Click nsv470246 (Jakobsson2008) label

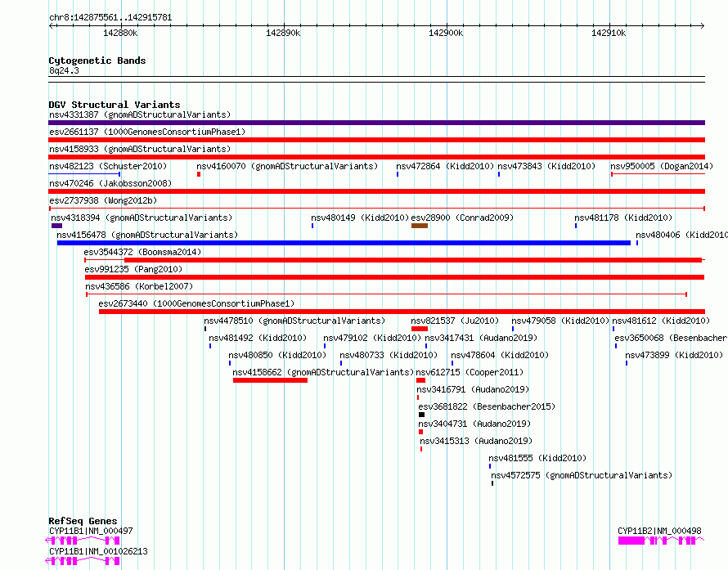(110, 183)
